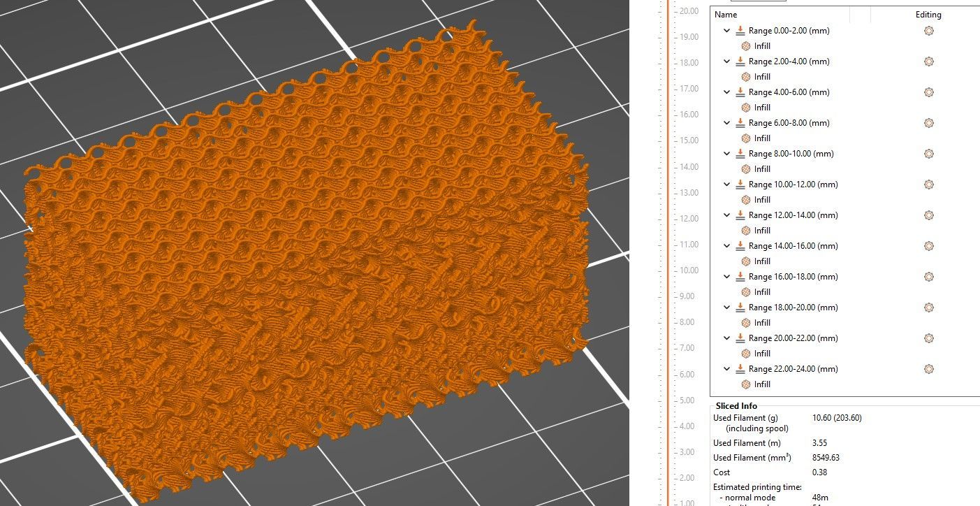Collapse the Range 0.00-2.00 (mm) row
Image resolution: width=980 pixels, height=506 pixels.
point(726,31)
